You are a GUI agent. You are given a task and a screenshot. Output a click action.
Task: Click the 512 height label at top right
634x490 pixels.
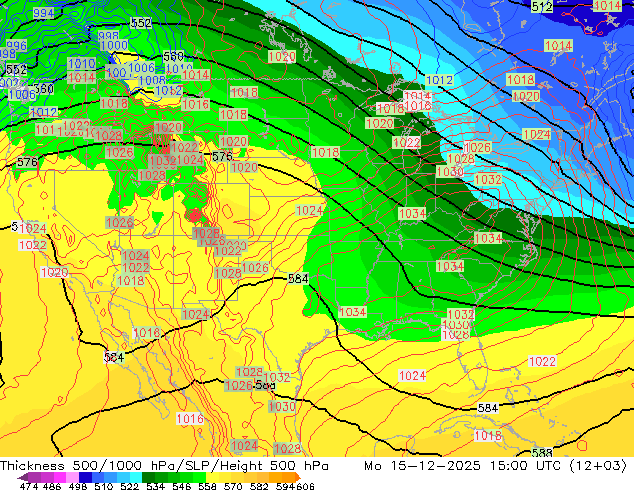point(542,6)
